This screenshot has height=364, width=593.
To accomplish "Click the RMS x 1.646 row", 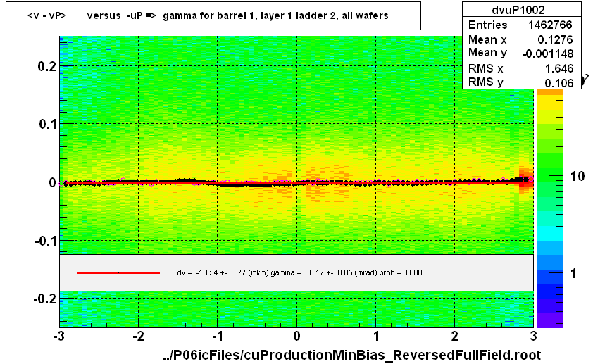I will tap(520, 68).
